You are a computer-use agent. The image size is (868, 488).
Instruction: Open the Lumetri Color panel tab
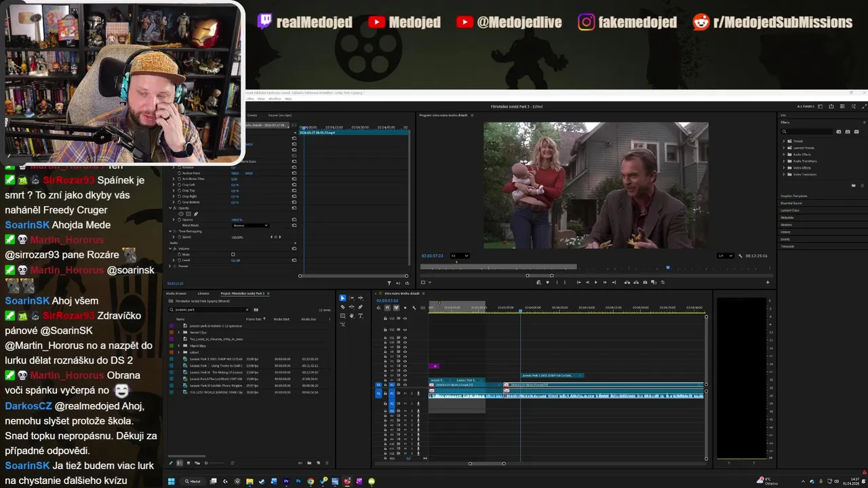point(790,210)
